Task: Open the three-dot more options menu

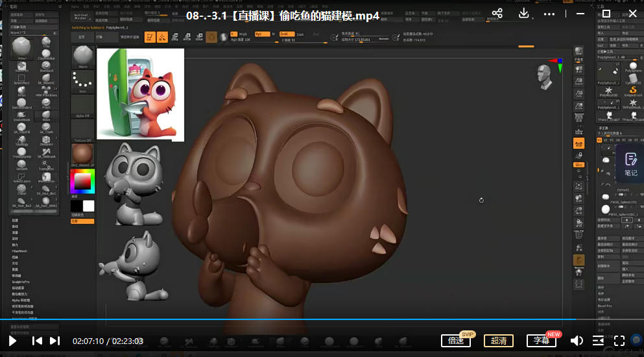Action: (x=549, y=14)
